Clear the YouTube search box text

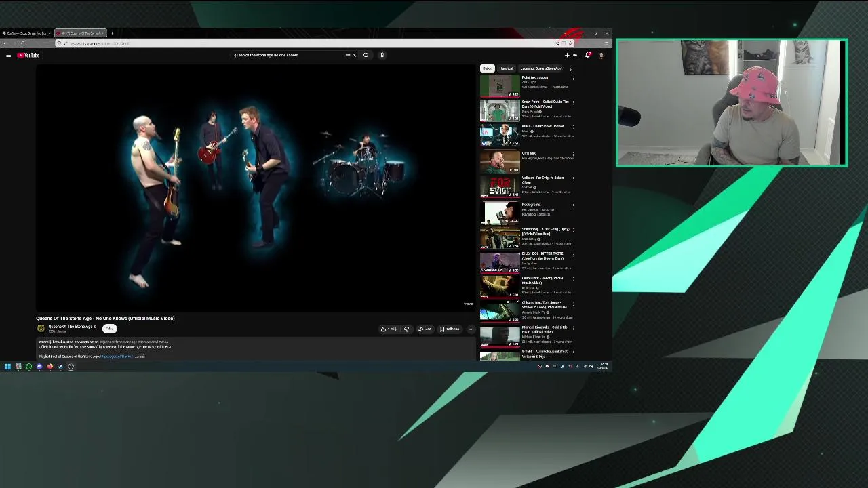coord(354,55)
